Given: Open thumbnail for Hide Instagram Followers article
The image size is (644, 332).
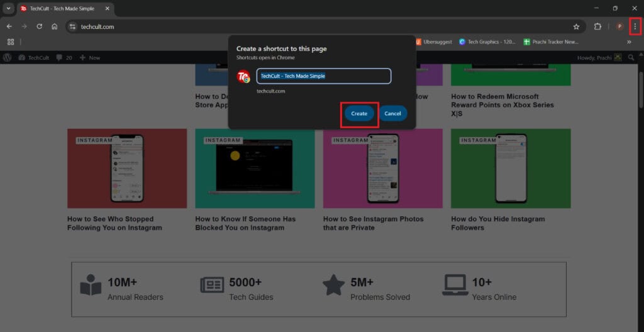Looking at the screenshot, I should click(511, 169).
